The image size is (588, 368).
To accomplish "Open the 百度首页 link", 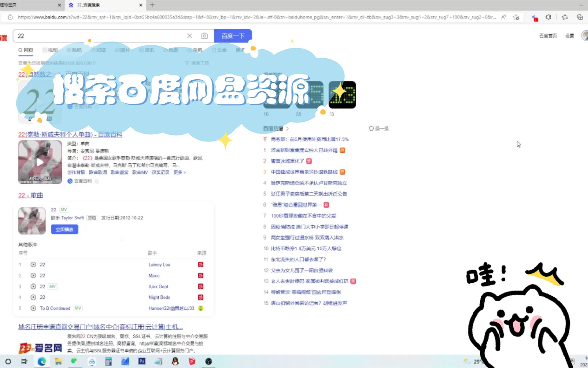I will point(548,36).
